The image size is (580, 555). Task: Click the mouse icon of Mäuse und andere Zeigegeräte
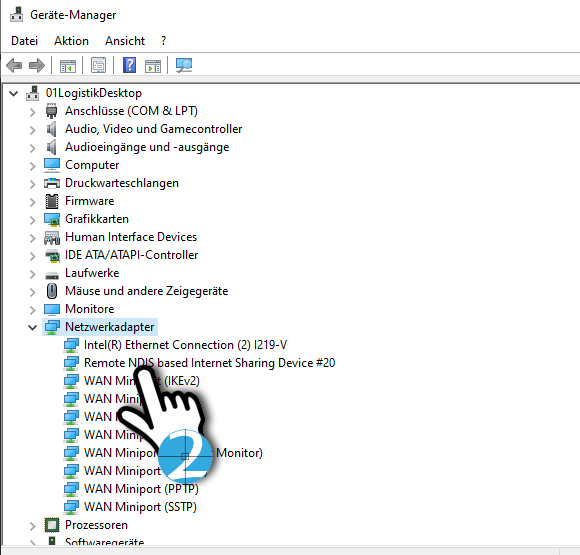(x=52, y=291)
